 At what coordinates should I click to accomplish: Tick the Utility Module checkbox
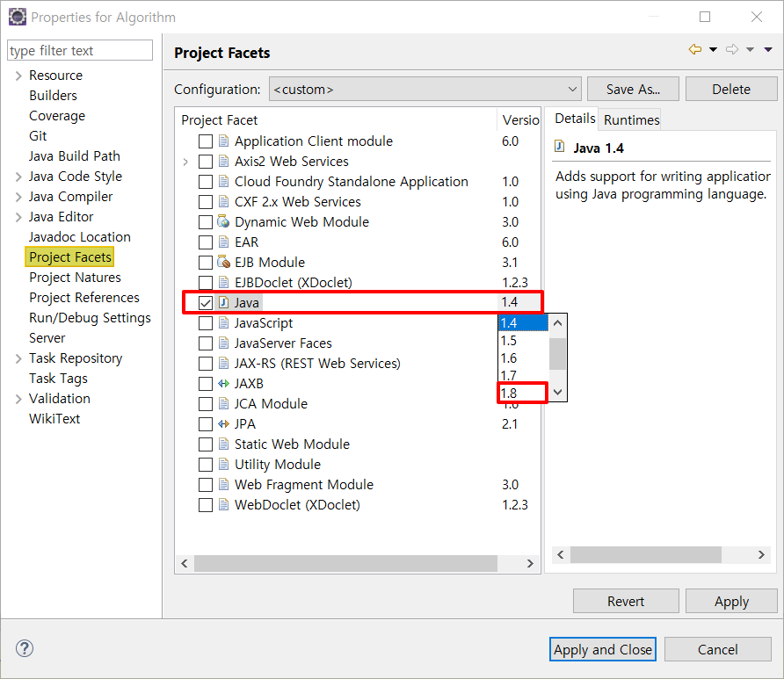pyautogui.click(x=206, y=465)
